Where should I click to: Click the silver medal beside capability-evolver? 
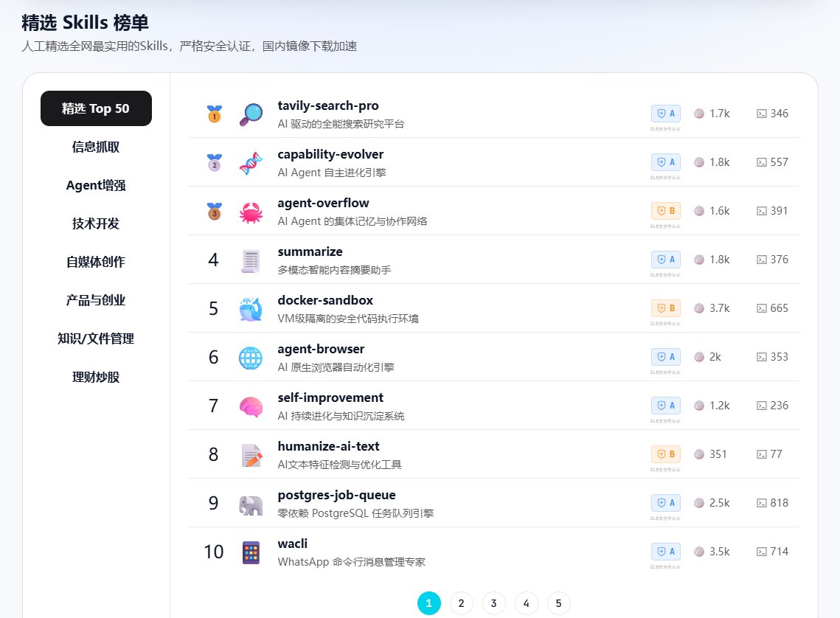(x=213, y=160)
